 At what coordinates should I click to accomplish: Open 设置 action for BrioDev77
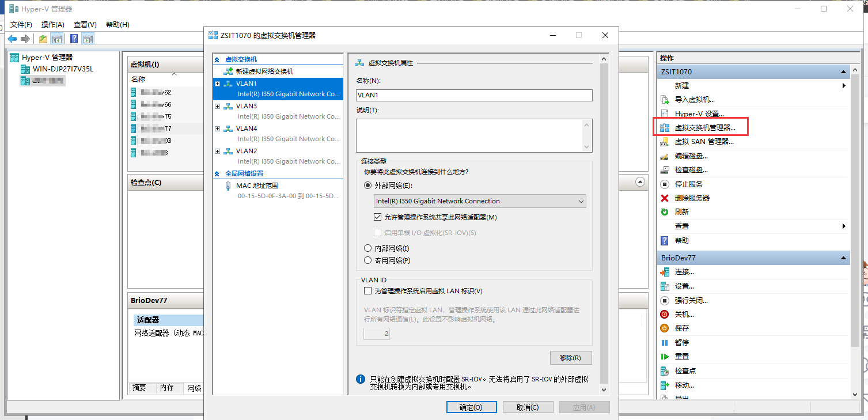point(684,286)
